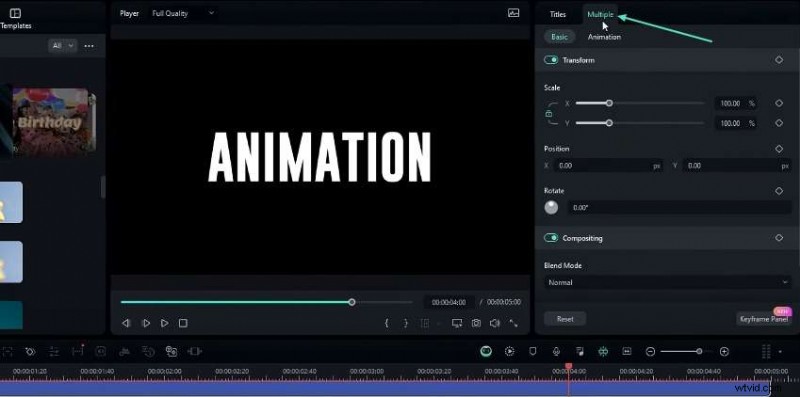Screen dimensions: 800x397
Task: Click the Scale Y 100.00 value field
Action: click(735, 123)
